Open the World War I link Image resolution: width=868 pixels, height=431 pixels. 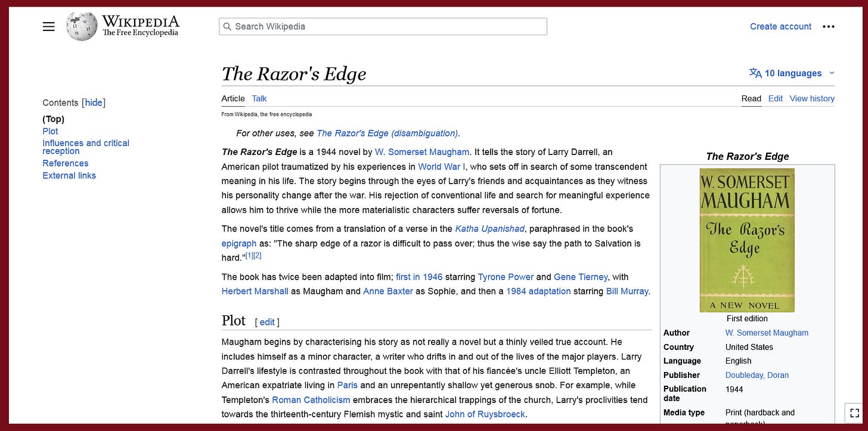click(x=442, y=166)
